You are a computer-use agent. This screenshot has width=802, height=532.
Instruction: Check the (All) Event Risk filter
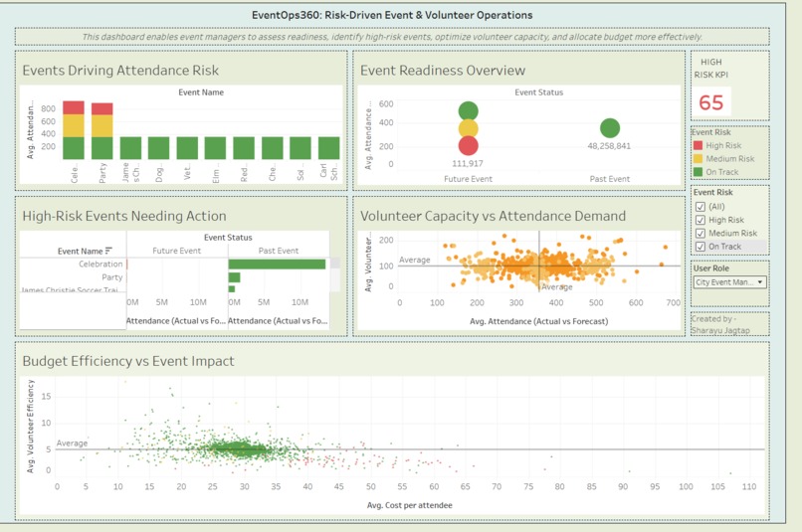tap(701, 207)
